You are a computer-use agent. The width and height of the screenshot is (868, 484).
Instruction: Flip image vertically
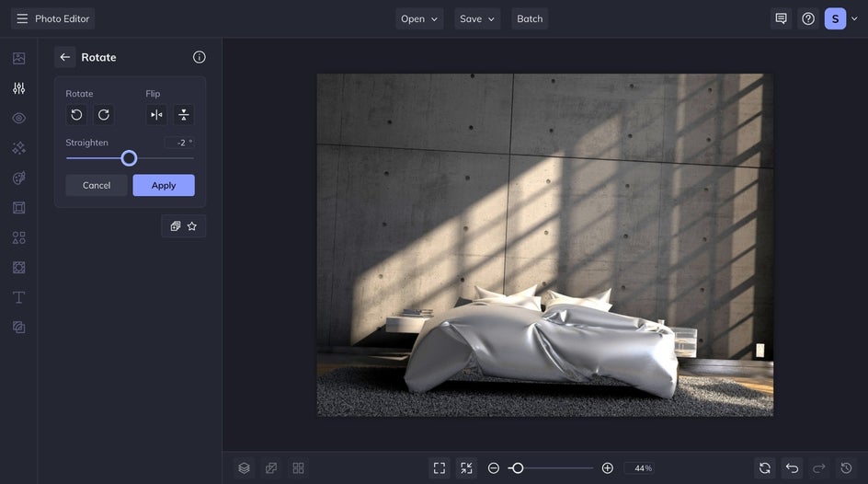point(184,115)
